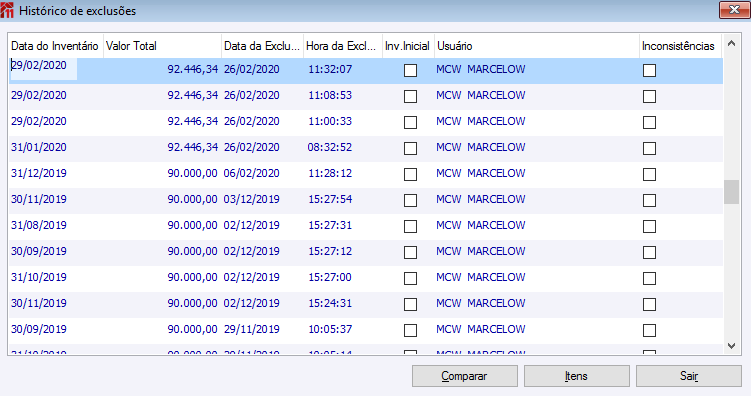The width and height of the screenshot is (751, 396).
Task: Click exclusion time 08:32:52 cell
Action: 330,147
